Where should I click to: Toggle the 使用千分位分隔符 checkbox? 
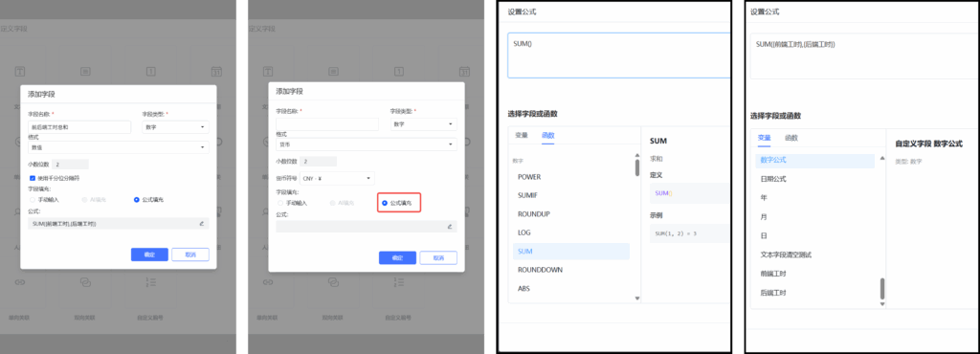33,178
